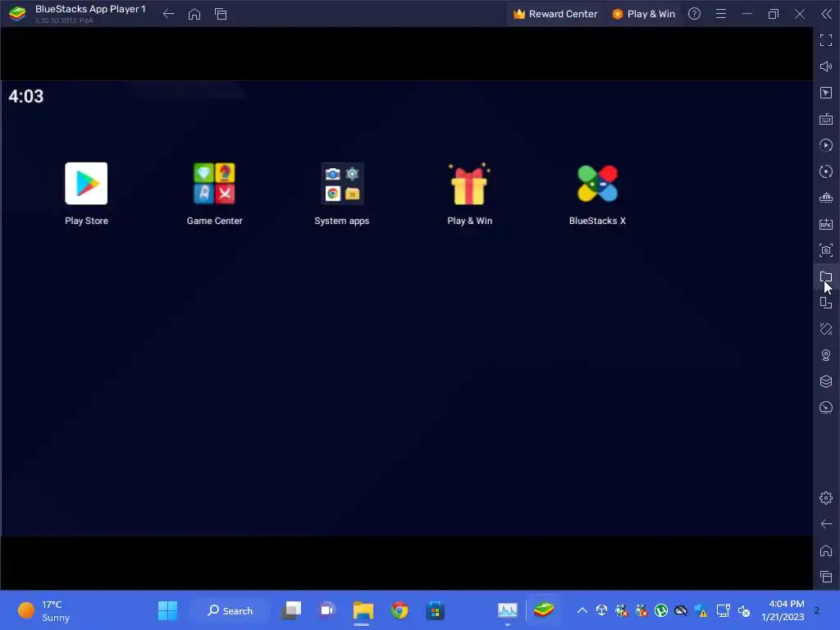Open the System apps folder

342,184
